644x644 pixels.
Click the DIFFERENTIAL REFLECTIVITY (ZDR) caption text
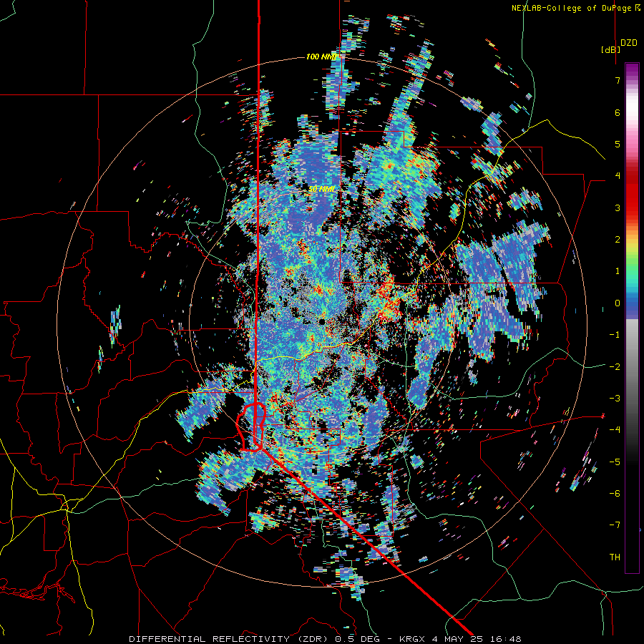pyautogui.click(x=230, y=639)
